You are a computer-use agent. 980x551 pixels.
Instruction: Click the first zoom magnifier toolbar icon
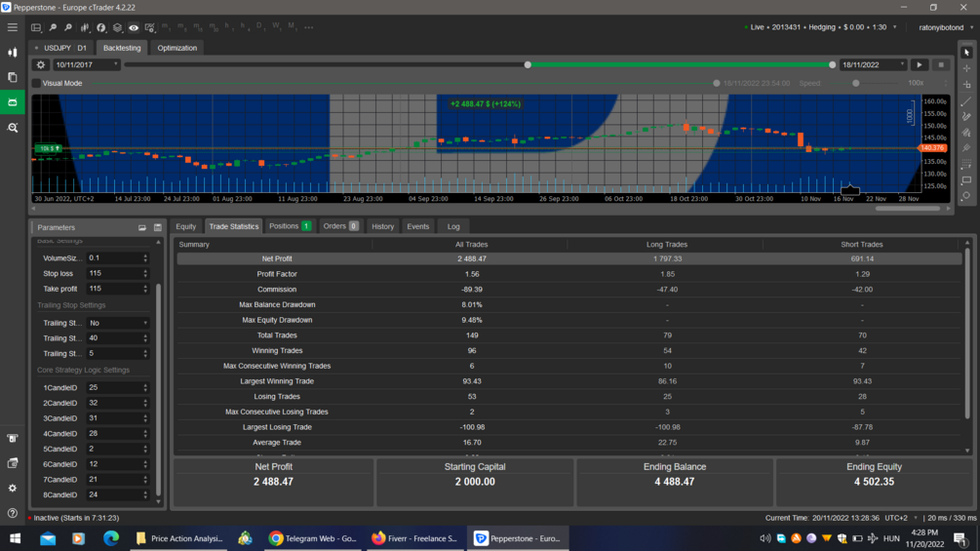pos(53,27)
